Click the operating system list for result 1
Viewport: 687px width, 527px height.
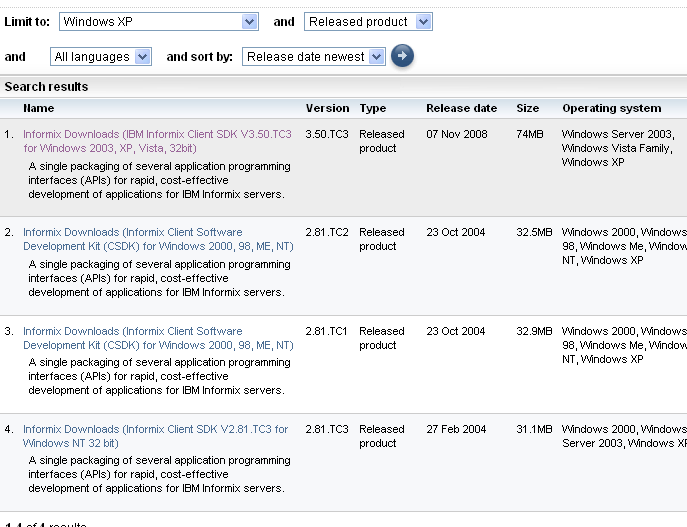(618, 148)
